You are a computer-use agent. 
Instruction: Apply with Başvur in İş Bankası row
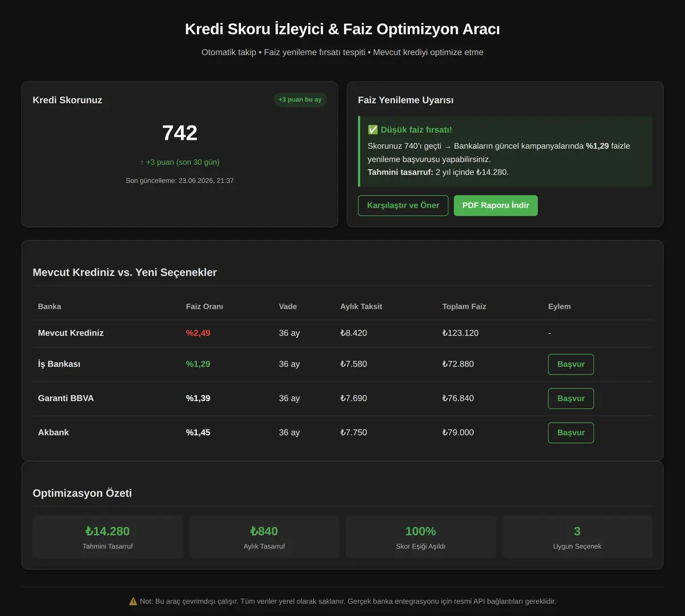(x=571, y=364)
